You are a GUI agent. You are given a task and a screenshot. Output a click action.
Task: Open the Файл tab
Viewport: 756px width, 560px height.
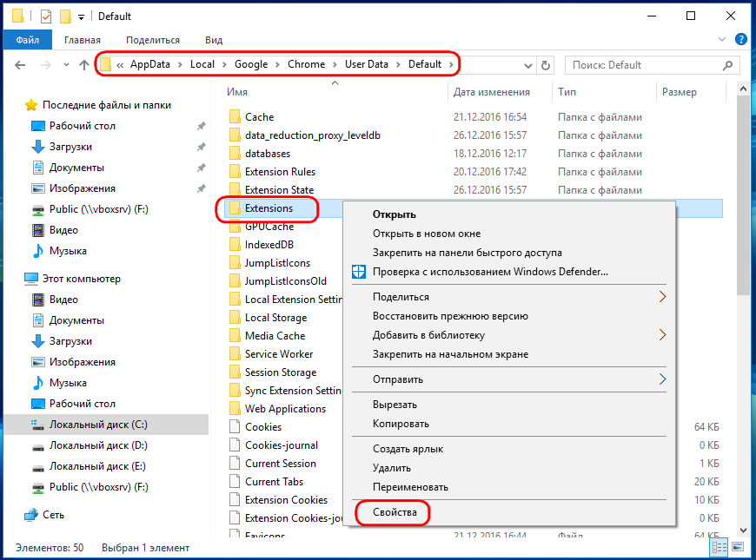tap(28, 40)
